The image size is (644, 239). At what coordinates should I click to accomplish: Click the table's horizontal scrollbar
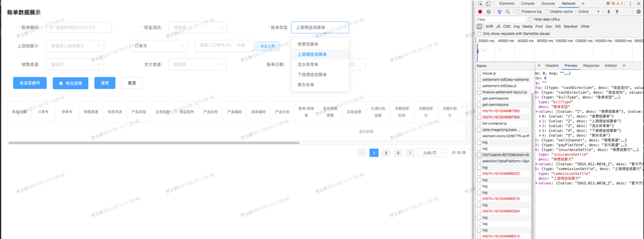pyautogui.click(x=154, y=143)
